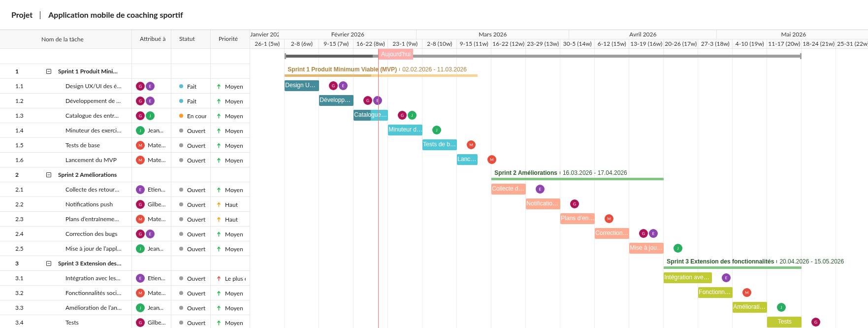Collapse the Sprint 1 Produit Minimum group
This screenshot has width=868, height=328.
pos(49,71)
